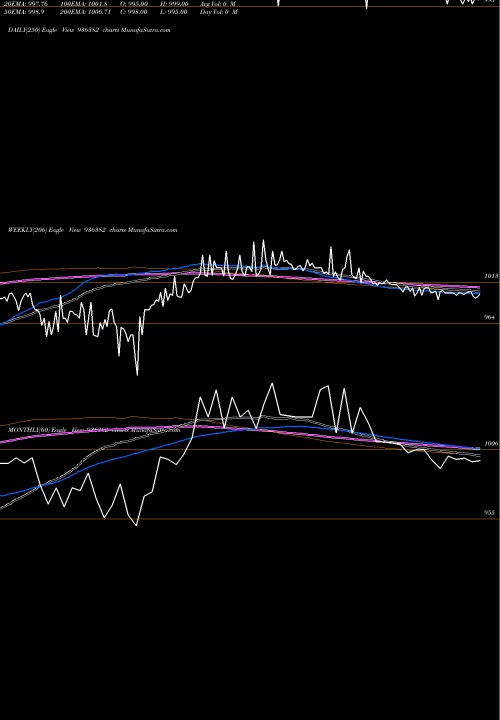Click the 955 price level on monthly chart
The image size is (500, 720).
coord(489,513)
